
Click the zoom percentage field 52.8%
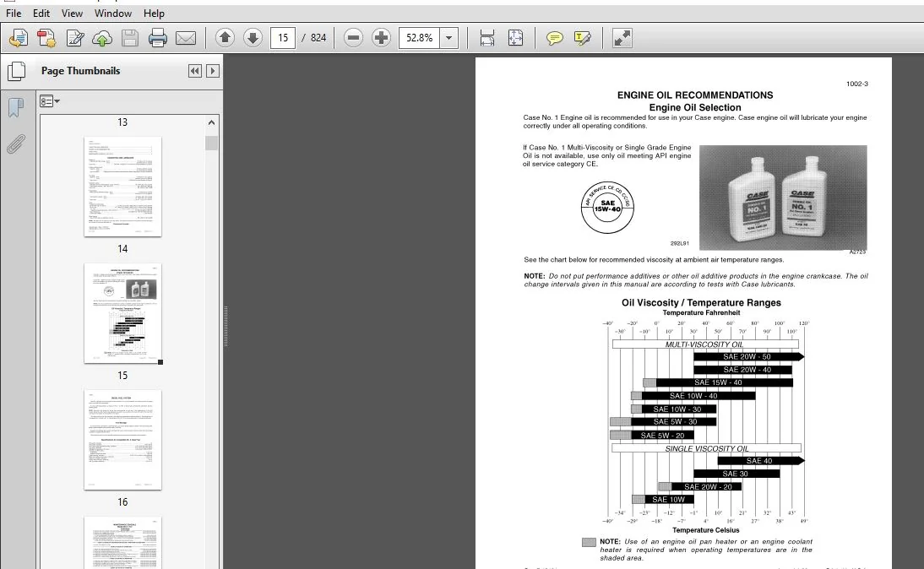point(420,38)
